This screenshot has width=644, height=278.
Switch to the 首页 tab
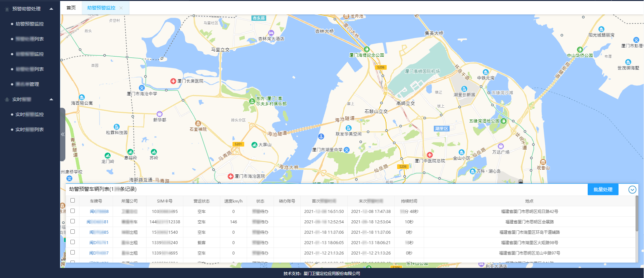pos(71,8)
